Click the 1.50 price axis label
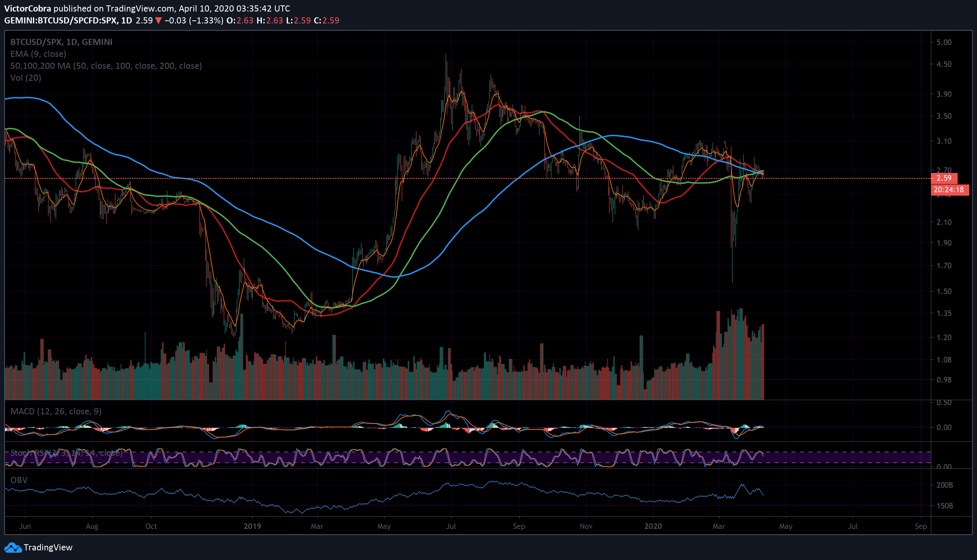The width and height of the screenshot is (977, 560). pos(944,291)
